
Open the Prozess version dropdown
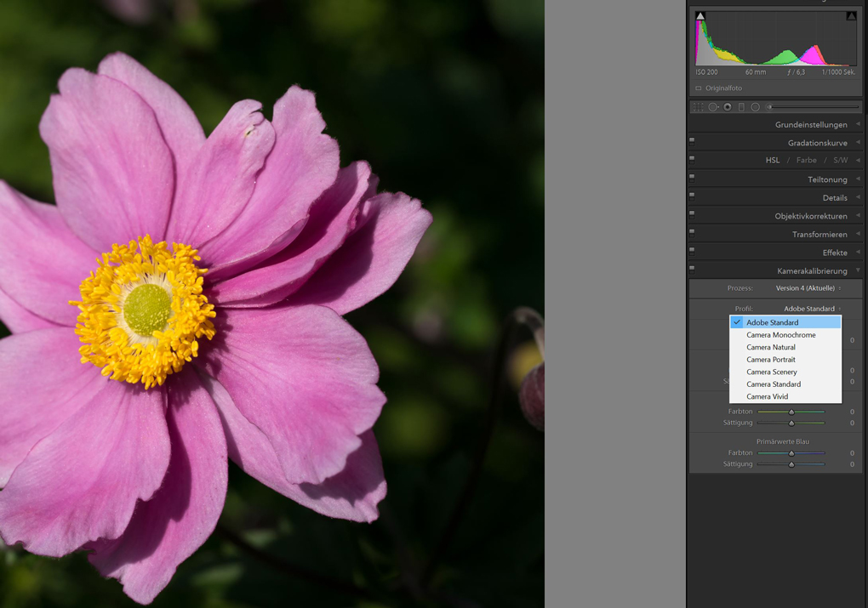(x=808, y=288)
